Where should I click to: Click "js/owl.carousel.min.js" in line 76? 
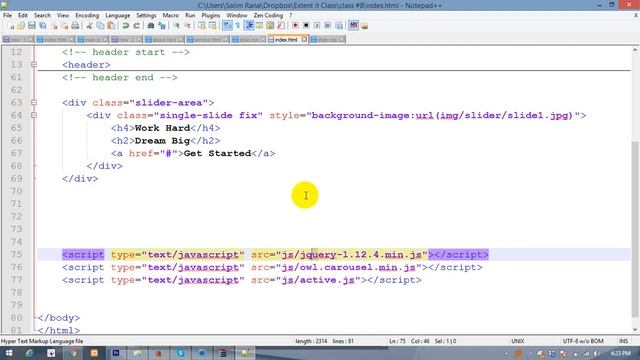coord(349,267)
